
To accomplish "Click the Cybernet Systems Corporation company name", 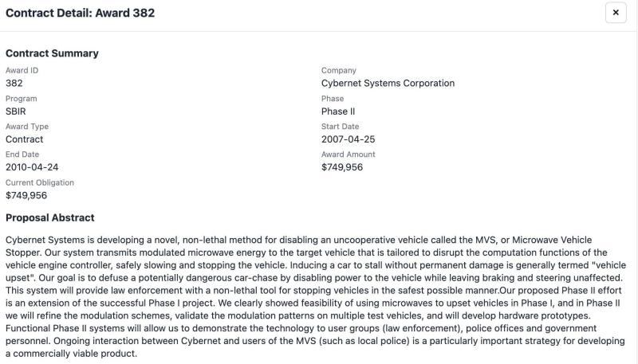I will (x=388, y=83).
